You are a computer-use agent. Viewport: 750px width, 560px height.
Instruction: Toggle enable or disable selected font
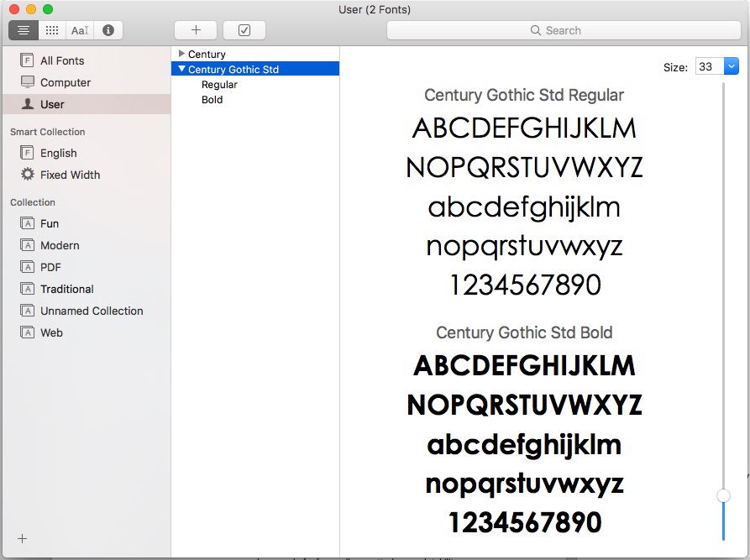click(244, 30)
